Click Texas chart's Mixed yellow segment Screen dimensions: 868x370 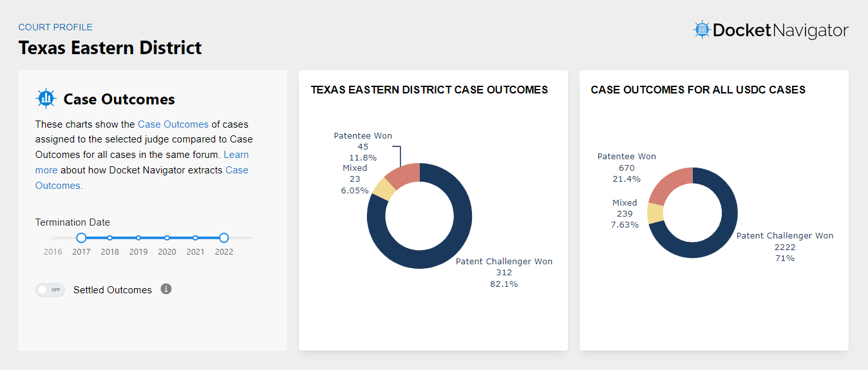tap(383, 189)
